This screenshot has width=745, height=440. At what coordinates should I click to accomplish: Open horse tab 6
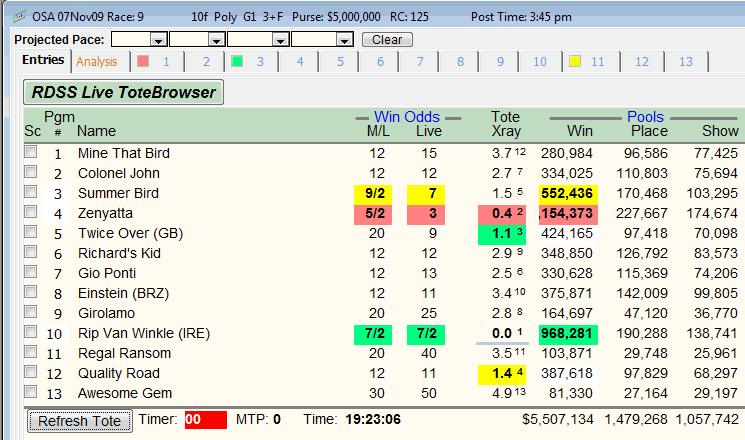click(x=380, y=62)
